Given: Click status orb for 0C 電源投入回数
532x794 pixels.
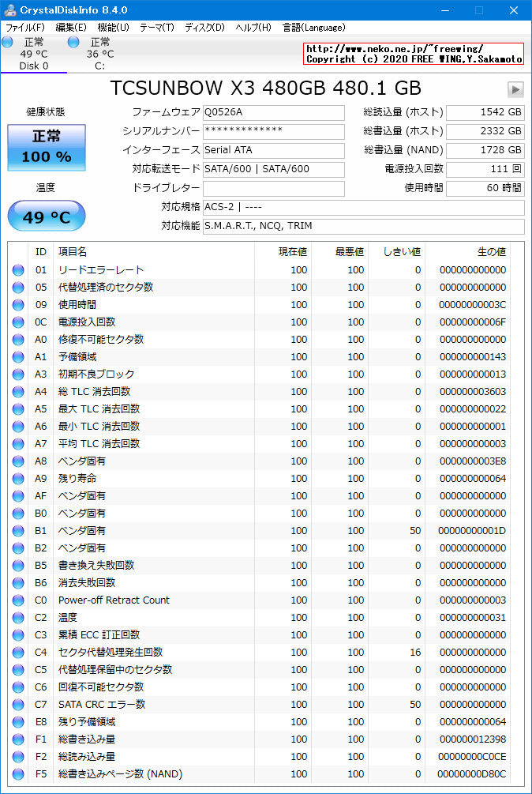Looking at the screenshot, I should coord(18,322).
